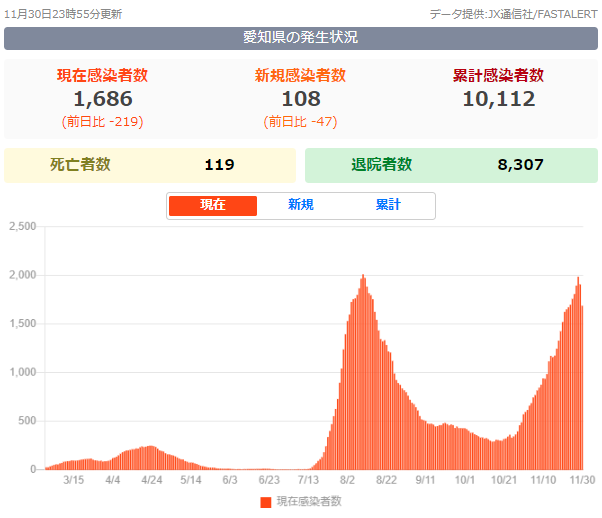Open the 累計 tab

click(388, 205)
